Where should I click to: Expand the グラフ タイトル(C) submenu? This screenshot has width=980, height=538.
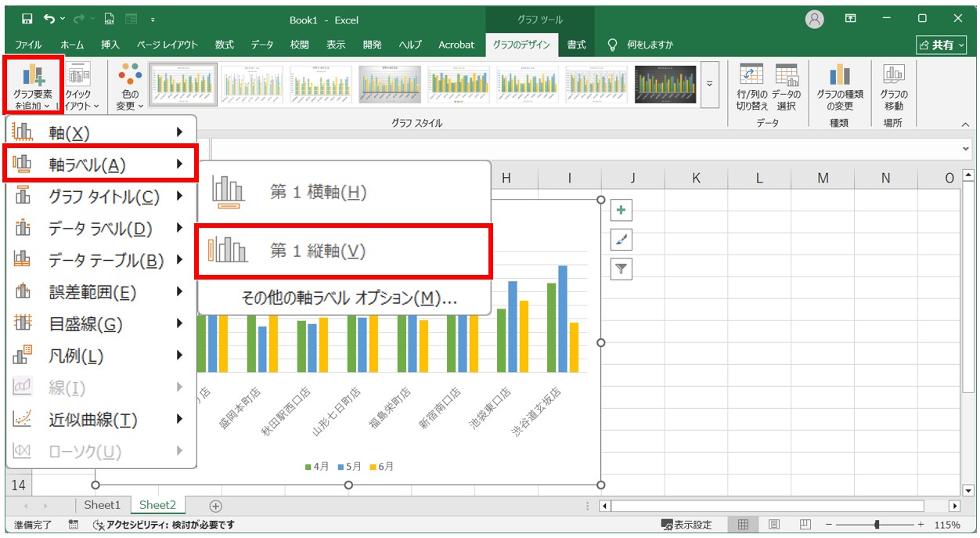click(x=101, y=197)
